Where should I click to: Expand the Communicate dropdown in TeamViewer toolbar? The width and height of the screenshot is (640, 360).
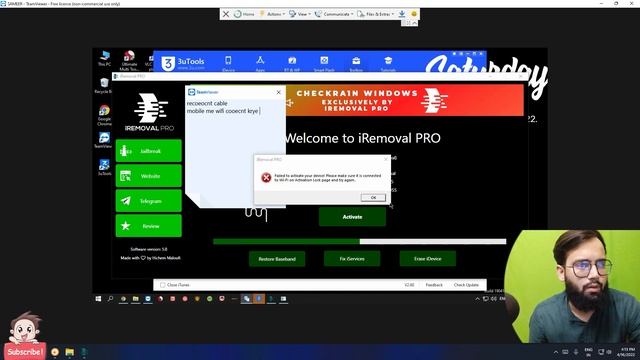[x=334, y=14]
